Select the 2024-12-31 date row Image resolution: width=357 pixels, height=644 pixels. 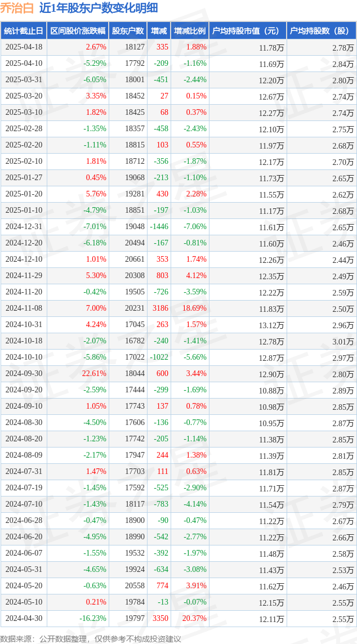pyautogui.click(x=178, y=227)
